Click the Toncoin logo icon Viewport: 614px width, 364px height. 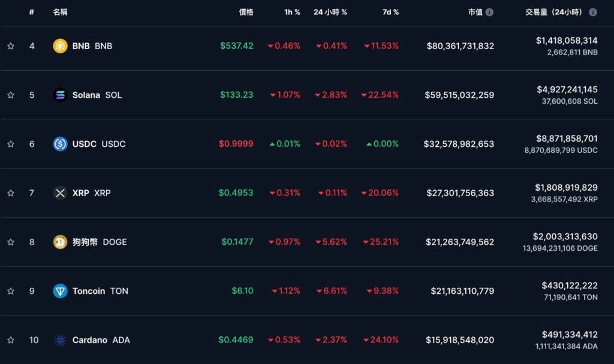pos(60,291)
